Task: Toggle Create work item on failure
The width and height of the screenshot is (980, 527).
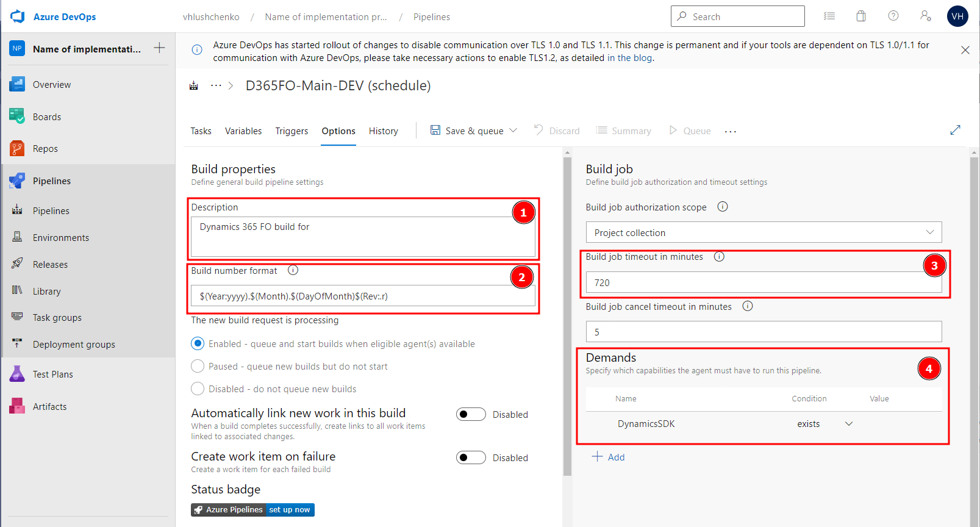Action: tap(471, 457)
